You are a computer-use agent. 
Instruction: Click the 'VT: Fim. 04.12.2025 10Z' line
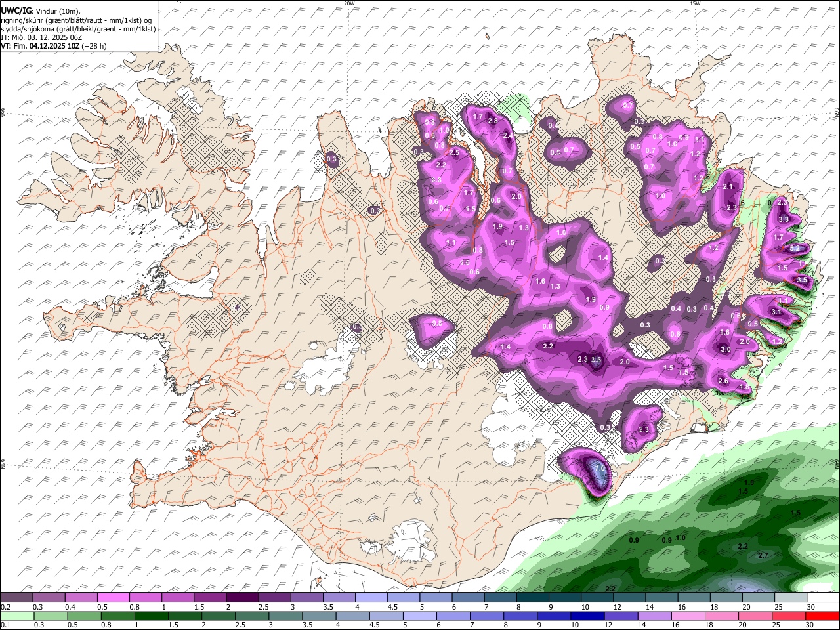[53, 46]
